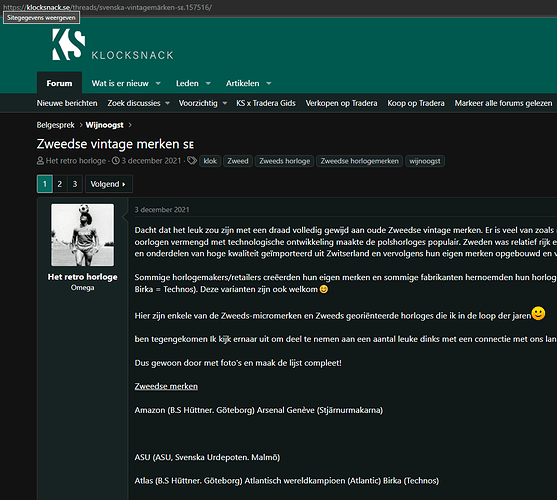This screenshot has width=557, height=500.
Task: Open the Het retro horloge avatar picture
Action: [x=82, y=235]
